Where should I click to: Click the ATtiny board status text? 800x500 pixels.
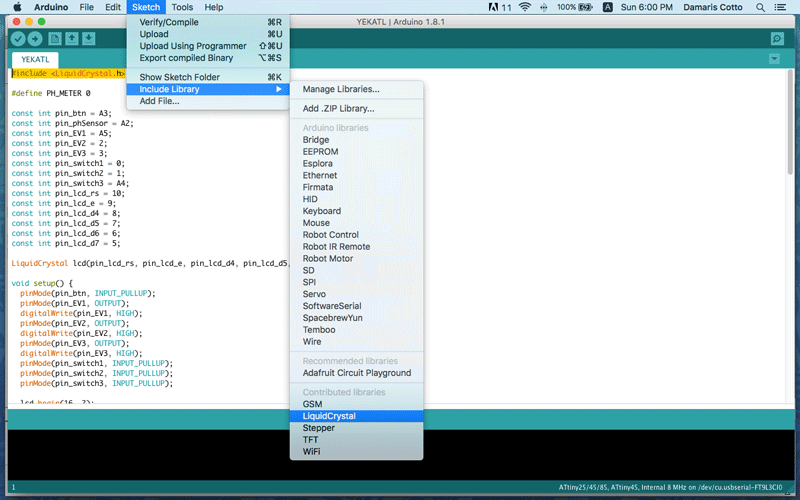tap(670, 487)
